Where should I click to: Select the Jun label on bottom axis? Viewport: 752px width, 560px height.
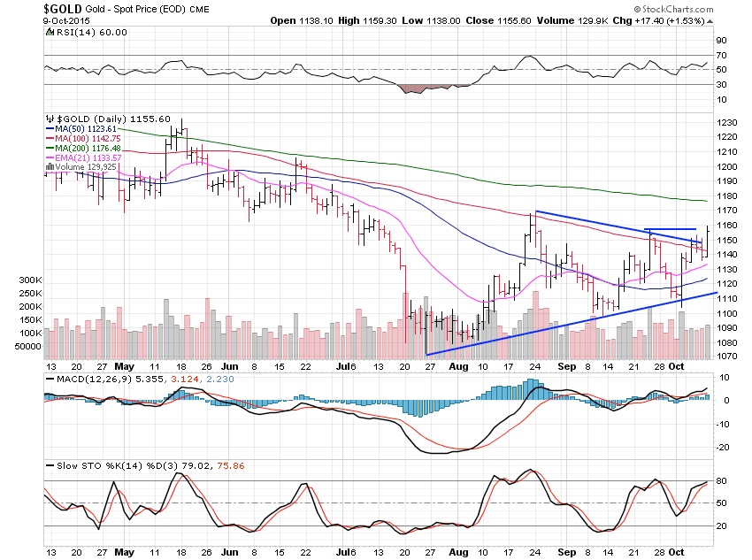pyautogui.click(x=230, y=552)
